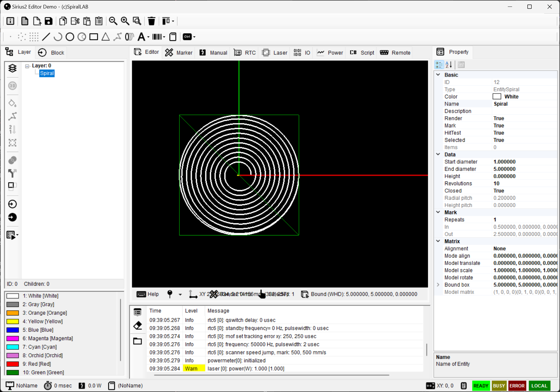This screenshot has height=392, width=560.
Task: Select the Magenta color swatch
Action: point(13,338)
